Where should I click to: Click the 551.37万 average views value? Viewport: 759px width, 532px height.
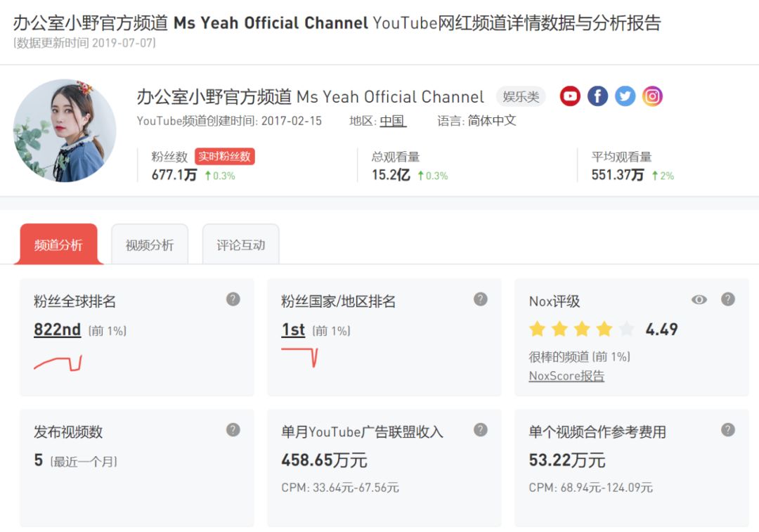tap(617, 175)
